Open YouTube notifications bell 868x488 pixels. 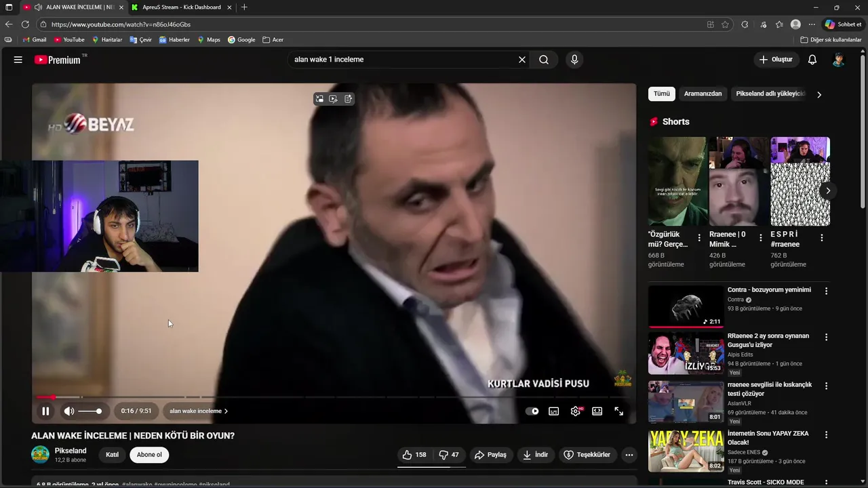pyautogui.click(x=812, y=60)
